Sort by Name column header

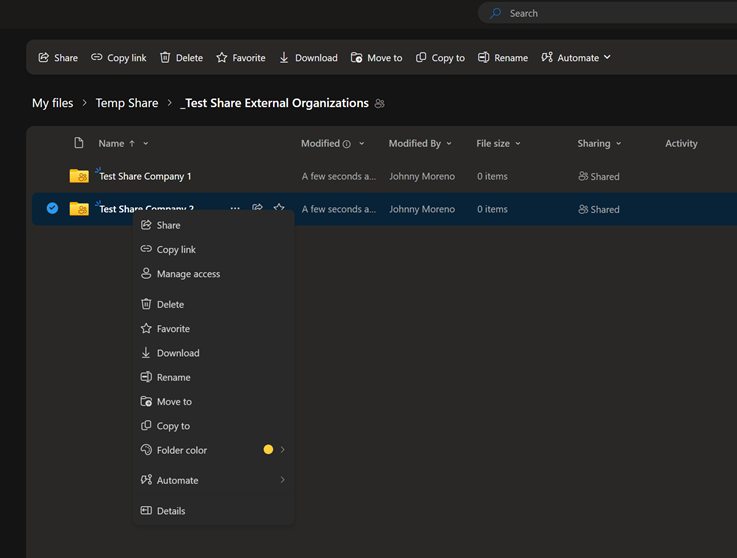pyautogui.click(x=111, y=143)
